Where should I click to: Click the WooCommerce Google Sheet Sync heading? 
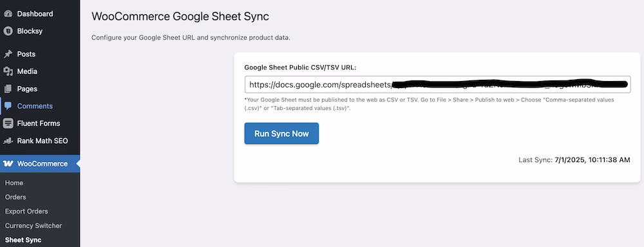coord(180,17)
